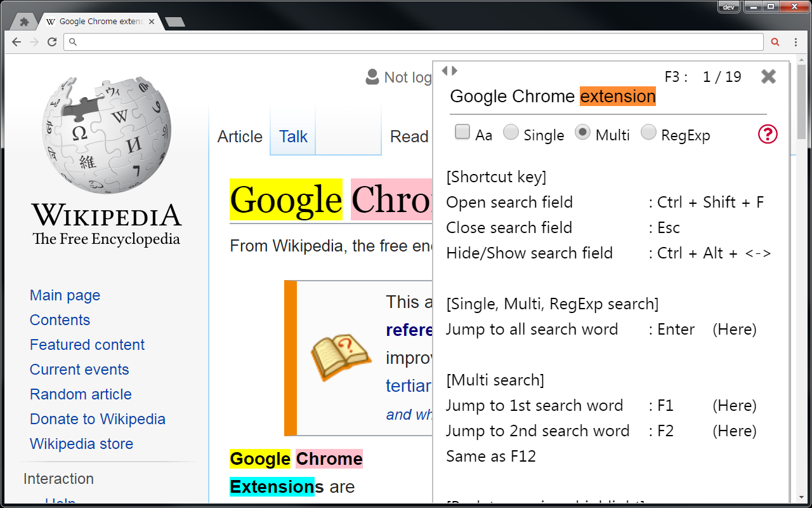The height and width of the screenshot is (508, 812).
Task: Close the search panel with the X
Action: pos(768,77)
